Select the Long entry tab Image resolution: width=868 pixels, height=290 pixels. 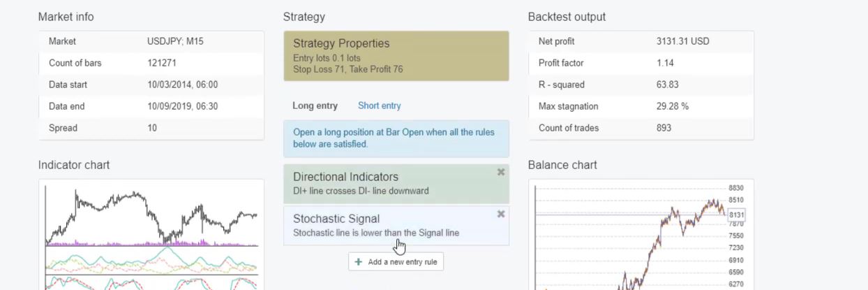click(315, 106)
